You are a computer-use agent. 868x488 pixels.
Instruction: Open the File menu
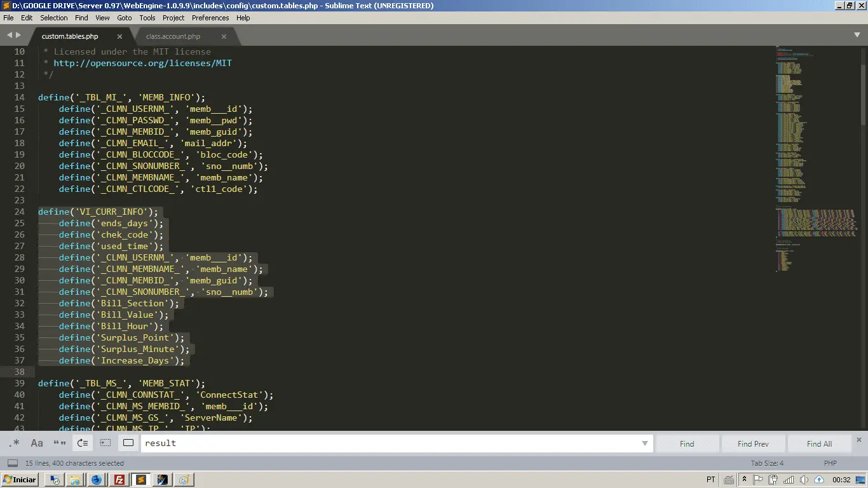8,18
